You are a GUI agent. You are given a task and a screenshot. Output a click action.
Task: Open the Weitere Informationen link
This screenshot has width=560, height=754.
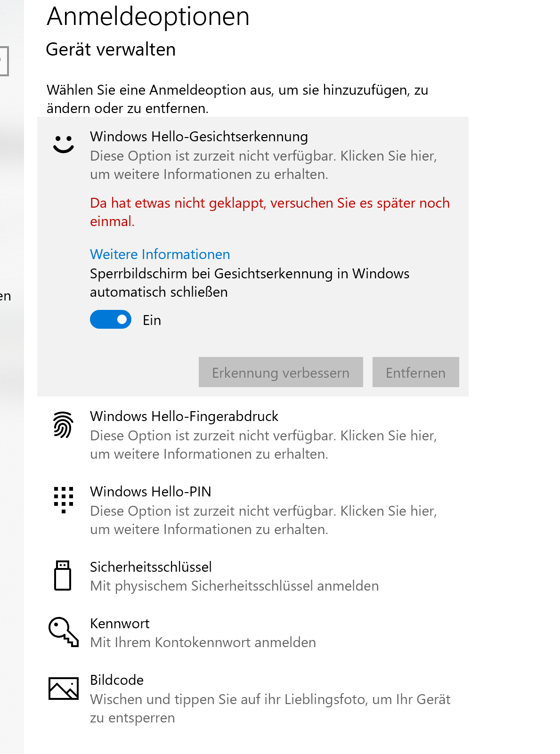(160, 254)
